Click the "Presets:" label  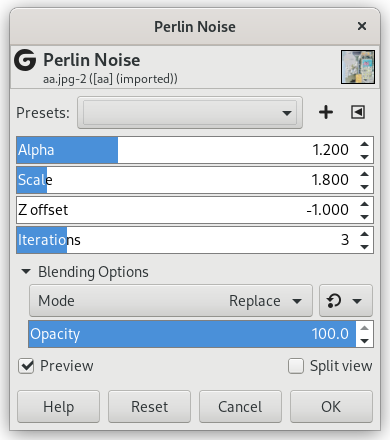click(x=43, y=113)
